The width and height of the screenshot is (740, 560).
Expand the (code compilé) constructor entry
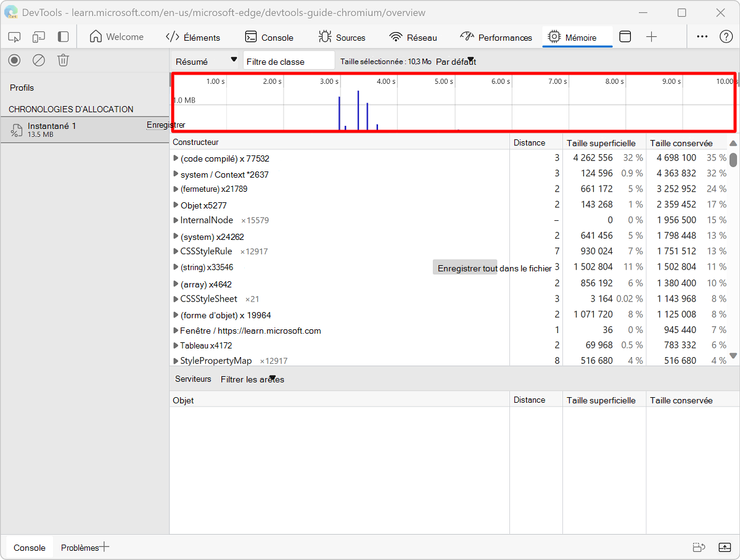tap(176, 159)
